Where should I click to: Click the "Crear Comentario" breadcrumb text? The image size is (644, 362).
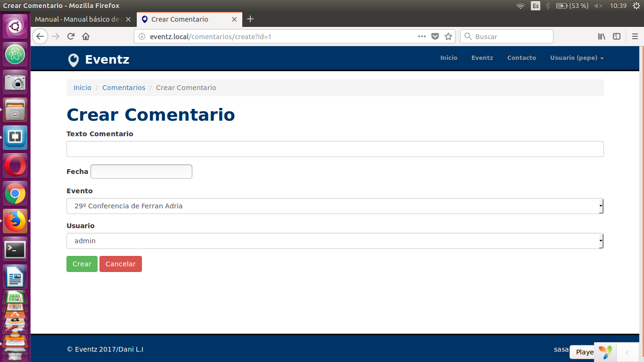coord(186,88)
